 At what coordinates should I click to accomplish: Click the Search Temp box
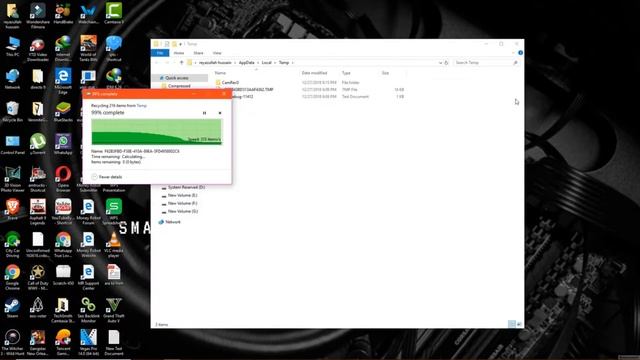[x=486, y=63]
